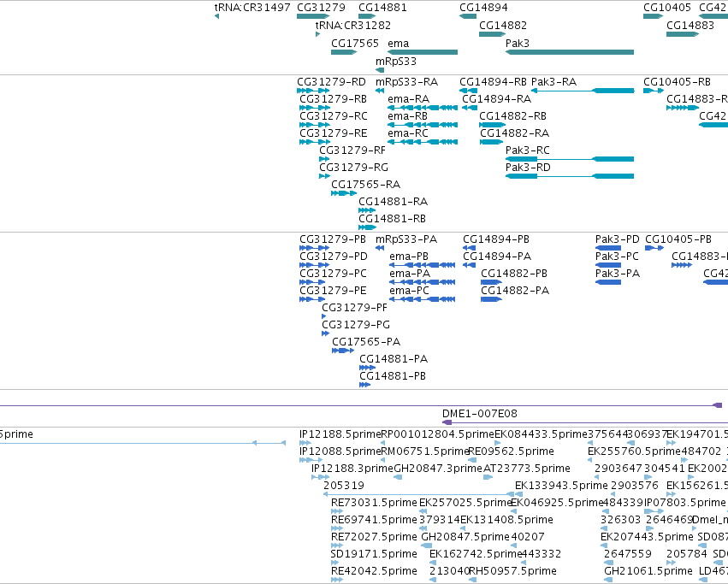
Task: Click the long Pak3 gene bar
Action: 570,52
